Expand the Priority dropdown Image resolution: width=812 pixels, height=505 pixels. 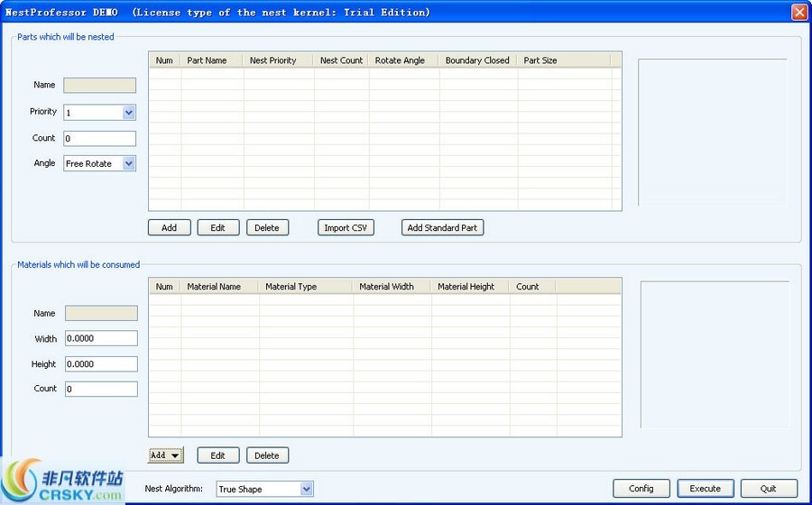pyautogui.click(x=129, y=113)
